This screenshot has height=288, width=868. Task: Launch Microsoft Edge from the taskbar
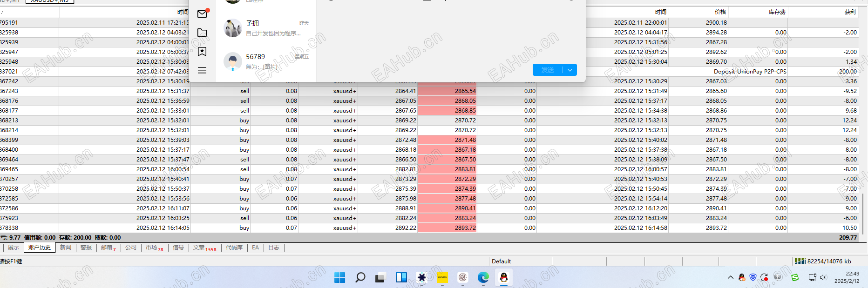click(483, 278)
